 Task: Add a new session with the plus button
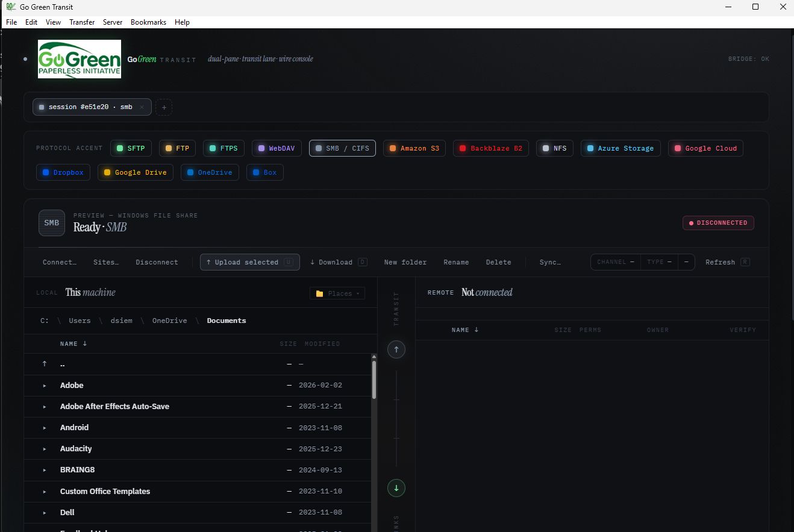(x=164, y=107)
